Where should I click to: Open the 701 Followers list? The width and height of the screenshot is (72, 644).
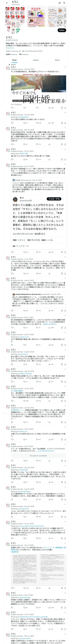pyautogui.click(x=24, y=54)
